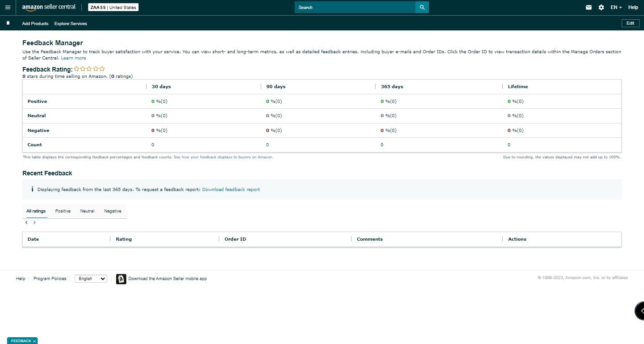The height and width of the screenshot is (344, 644).
Task: Switch to the All ratings tab
Action: (36, 211)
